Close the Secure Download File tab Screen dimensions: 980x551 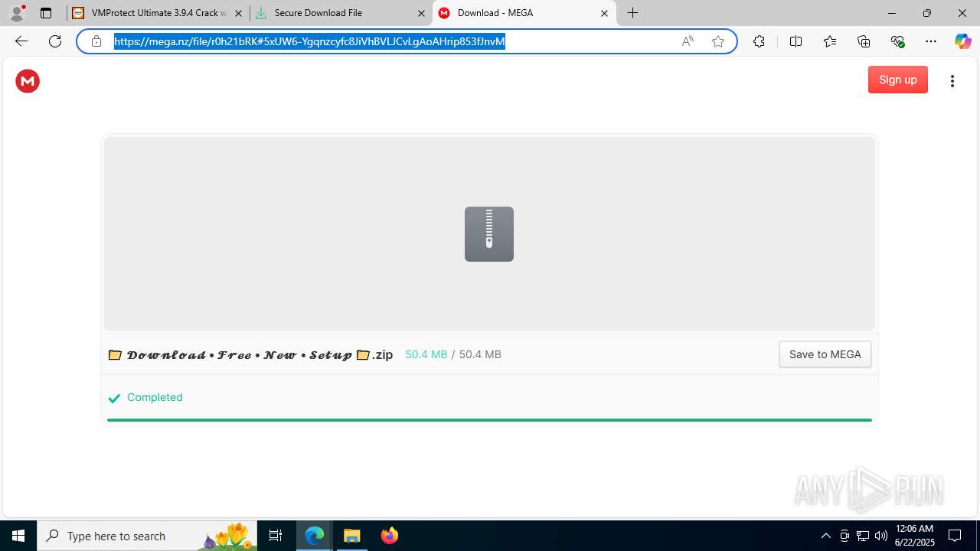coord(421,13)
